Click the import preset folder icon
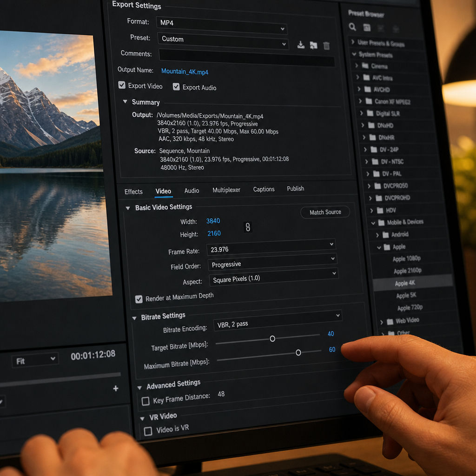The height and width of the screenshot is (476, 476). point(313,46)
